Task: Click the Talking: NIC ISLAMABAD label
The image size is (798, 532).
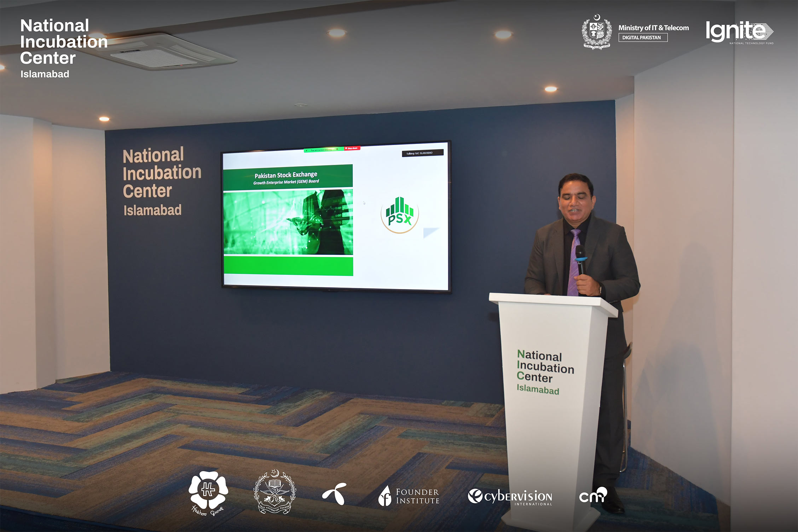Action: point(422,153)
